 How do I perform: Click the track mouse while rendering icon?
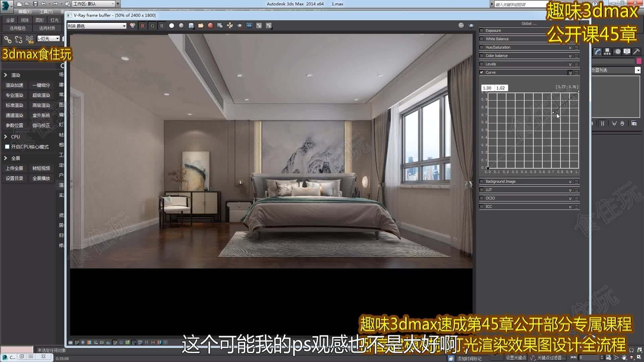click(x=230, y=25)
